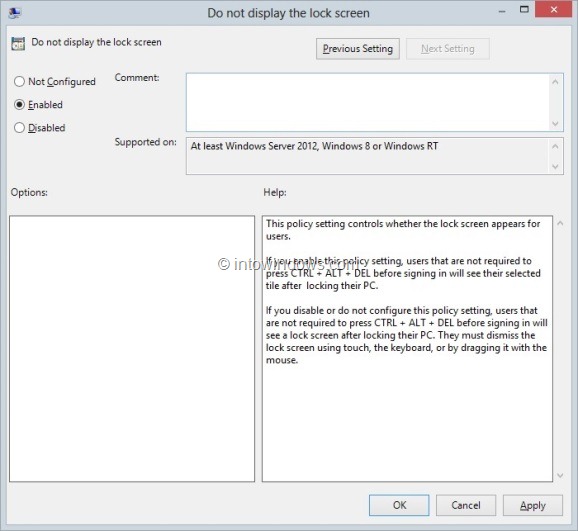The image size is (578, 531).
Task: Click the 'If you disable or do not configure' paragraph
Action: pos(406,335)
